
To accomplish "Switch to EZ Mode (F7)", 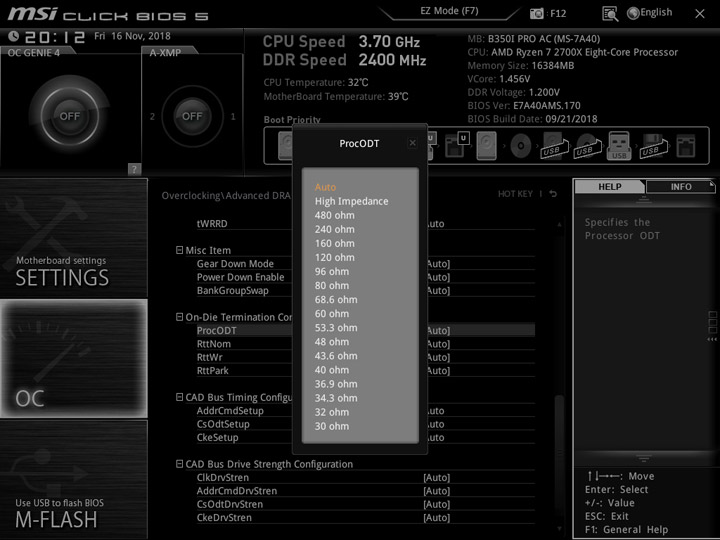I will (x=449, y=11).
